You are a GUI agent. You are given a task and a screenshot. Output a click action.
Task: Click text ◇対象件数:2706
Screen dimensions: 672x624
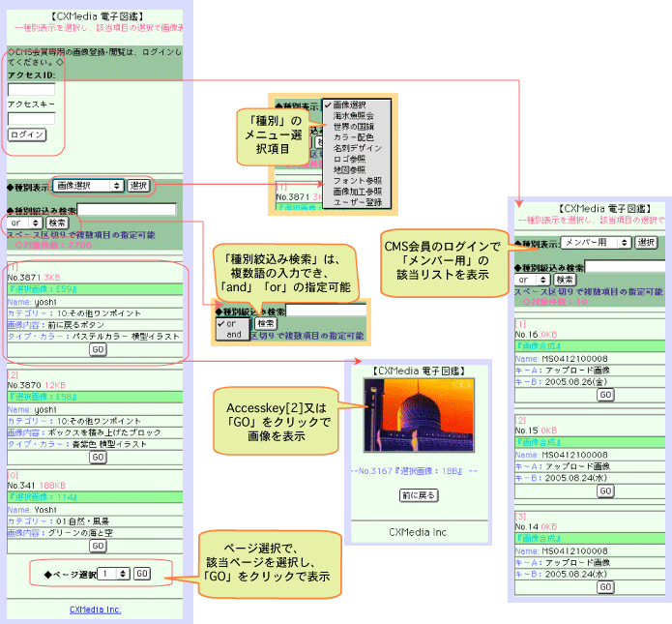click(53, 246)
